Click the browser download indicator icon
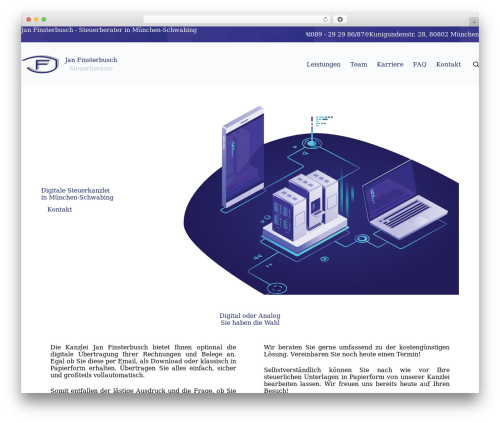The image size is (500, 423). point(340,20)
